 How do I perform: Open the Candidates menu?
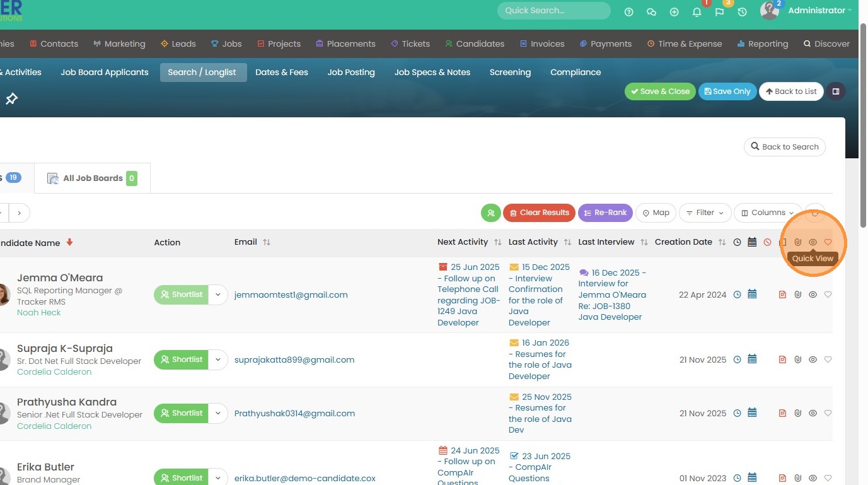(475, 44)
